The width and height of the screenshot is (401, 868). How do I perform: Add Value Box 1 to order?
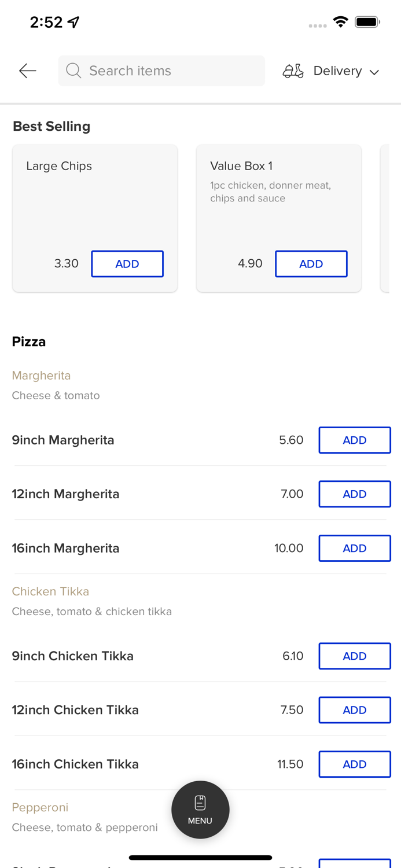(x=311, y=264)
